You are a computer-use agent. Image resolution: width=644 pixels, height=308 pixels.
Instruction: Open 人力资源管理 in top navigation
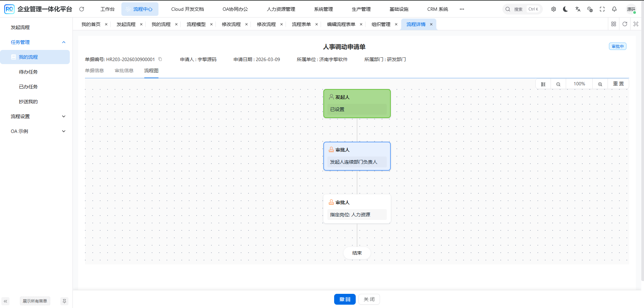[281, 9]
